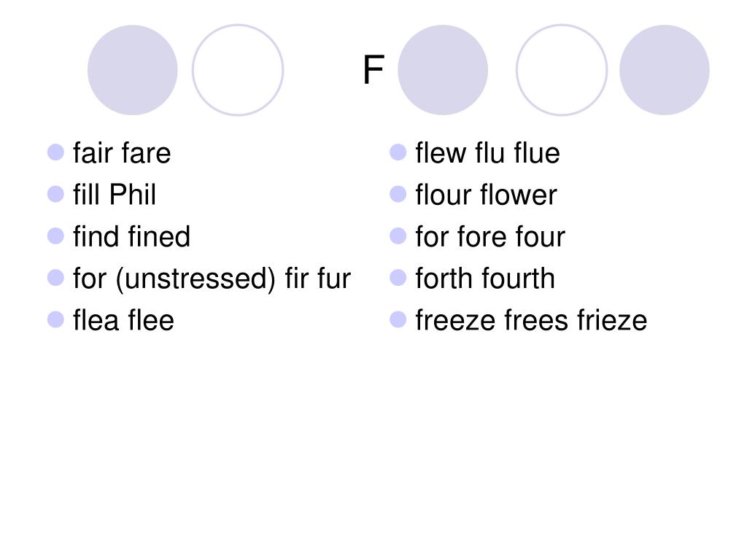Image resolution: width=747 pixels, height=560 pixels.
Task: Select the first filled lavender circle
Action: click(133, 70)
